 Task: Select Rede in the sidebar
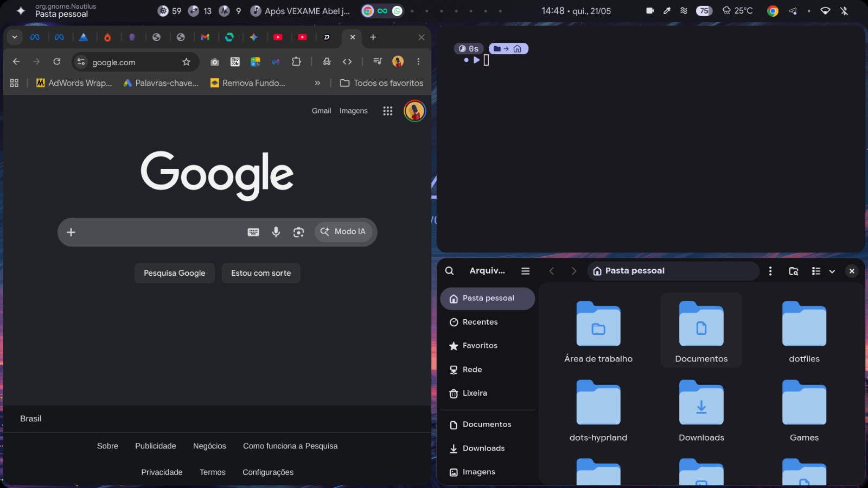click(x=488, y=370)
